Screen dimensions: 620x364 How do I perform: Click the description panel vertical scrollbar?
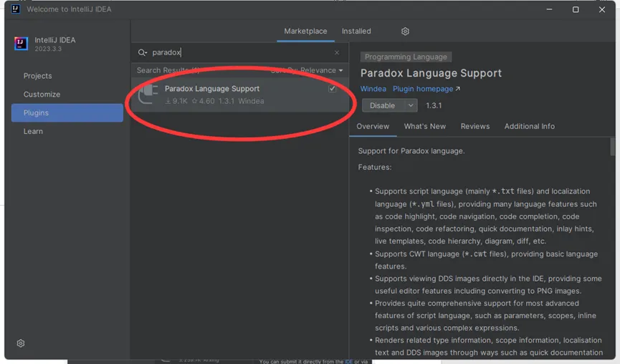pyautogui.click(x=612, y=147)
